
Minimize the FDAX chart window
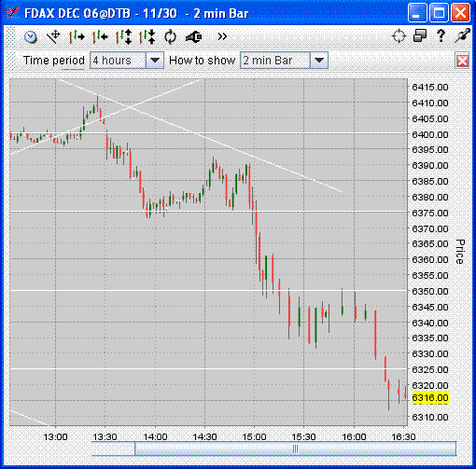[x=417, y=13]
